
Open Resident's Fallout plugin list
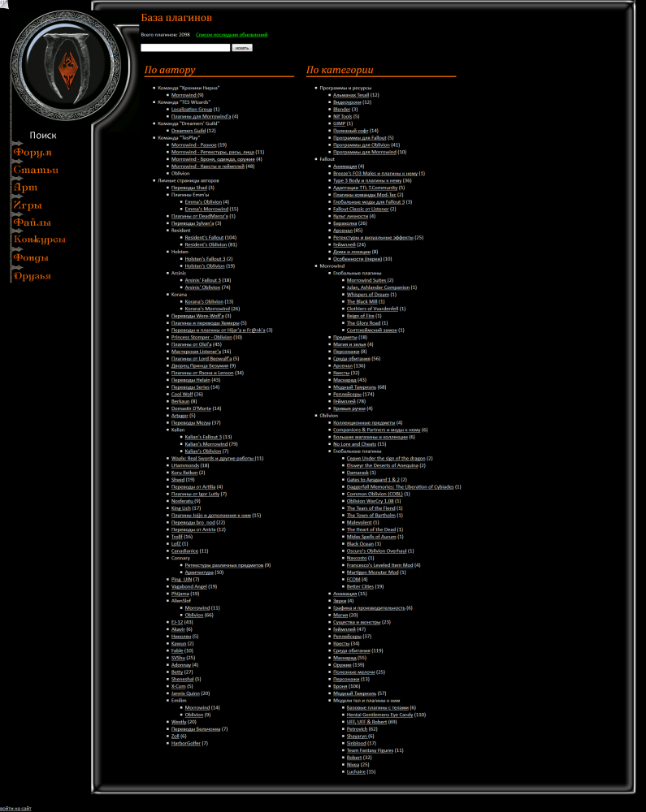click(204, 238)
